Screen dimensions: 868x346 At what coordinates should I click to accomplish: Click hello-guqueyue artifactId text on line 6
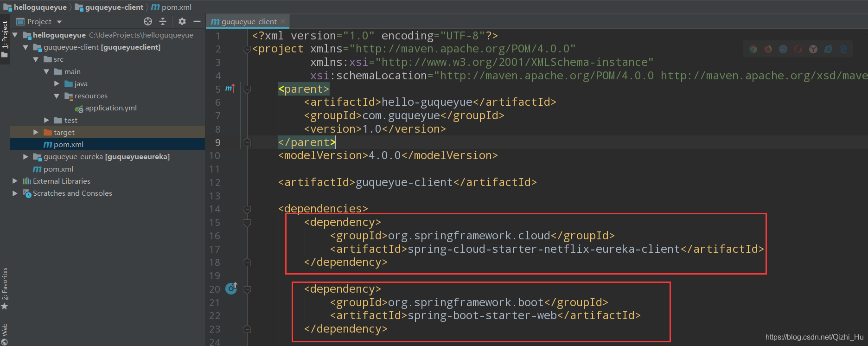[427, 102]
